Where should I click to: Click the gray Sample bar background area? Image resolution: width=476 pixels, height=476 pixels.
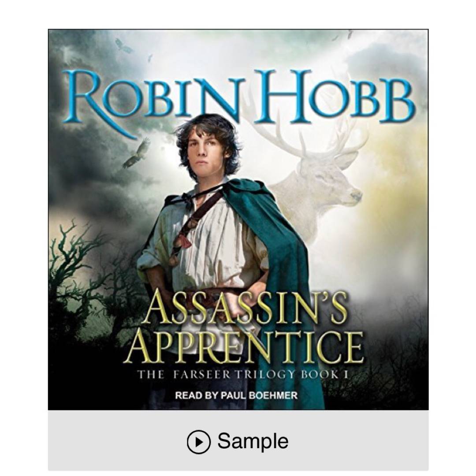tap(238, 440)
